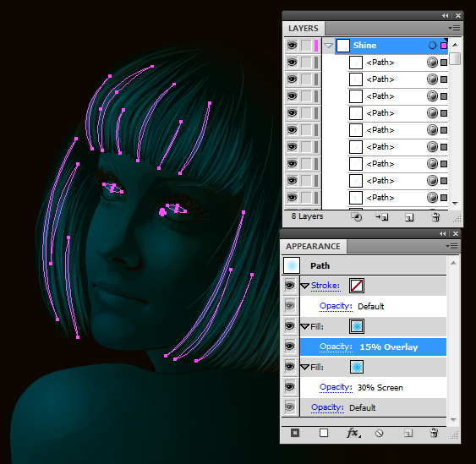The width and height of the screenshot is (476, 464).
Task: Toggle visibility of 15% Overlay opacity row
Action: 290,347
